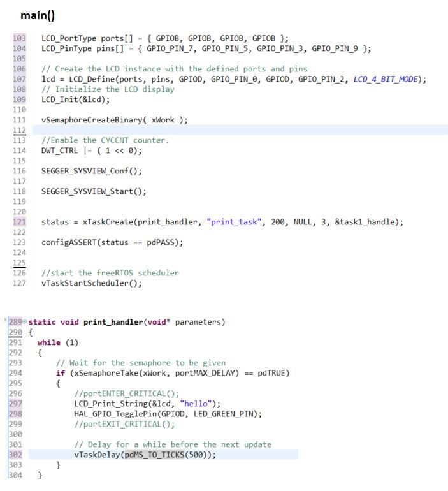Click commented '//portEXIT_CRITICAL();' line
448x491 pixels.
pyautogui.click(x=124, y=424)
